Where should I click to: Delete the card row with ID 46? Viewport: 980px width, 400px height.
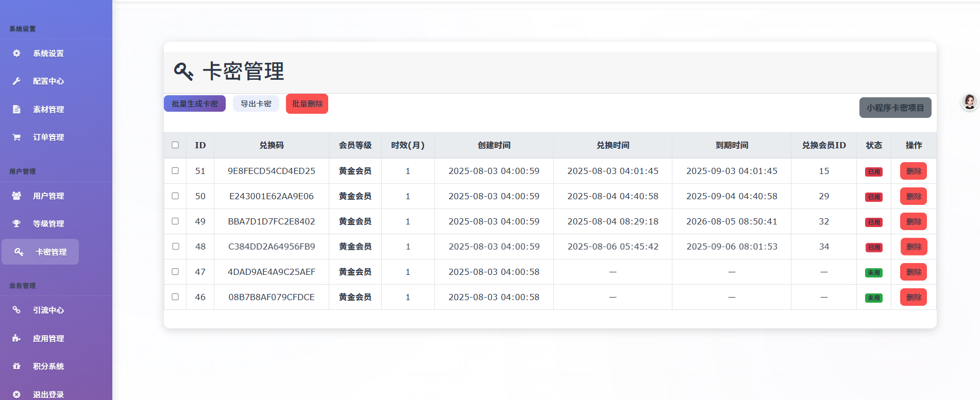click(914, 297)
